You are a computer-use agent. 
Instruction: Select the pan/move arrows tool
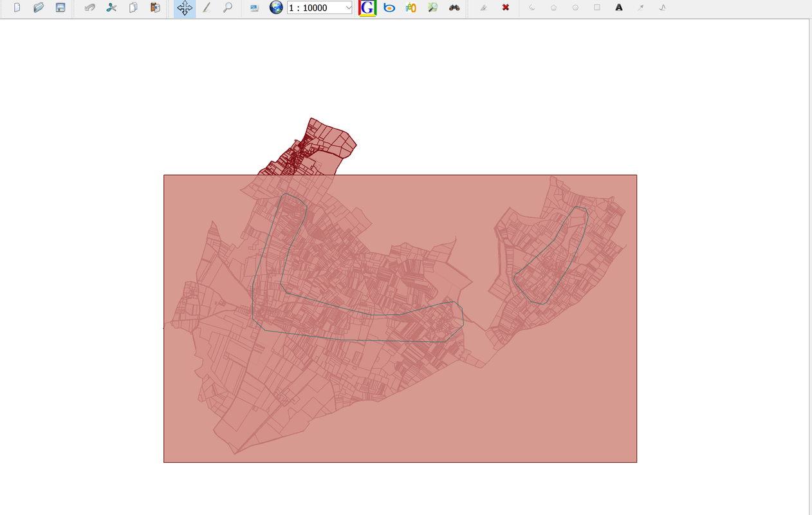click(x=185, y=8)
